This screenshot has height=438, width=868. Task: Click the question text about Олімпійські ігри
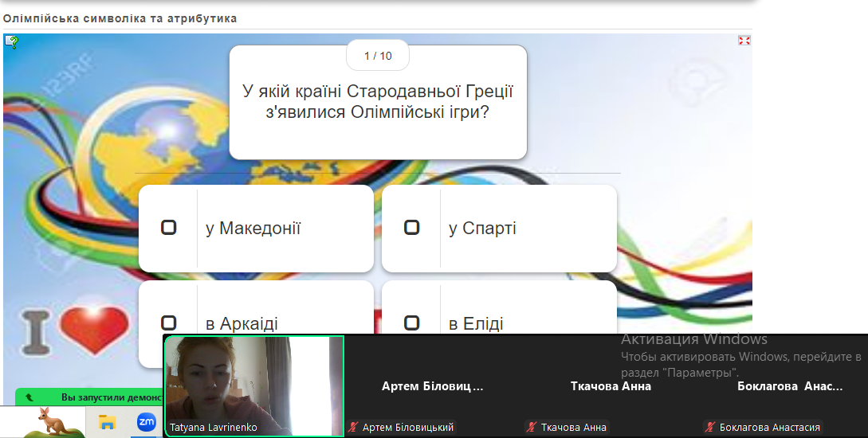click(x=378, y=101)
